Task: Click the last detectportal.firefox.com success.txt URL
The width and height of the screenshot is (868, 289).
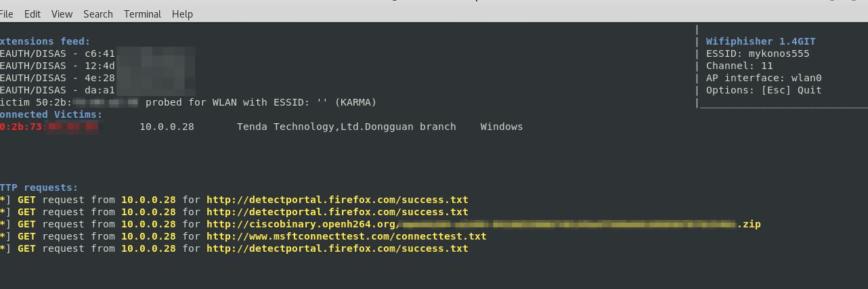Action: tap(337, 248)
